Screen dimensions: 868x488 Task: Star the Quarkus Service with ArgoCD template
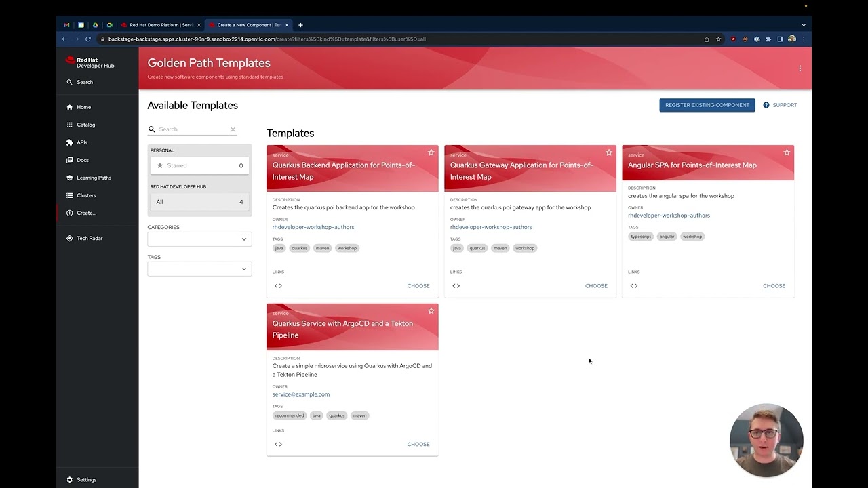pyautogui.click(x=431, y=310)
